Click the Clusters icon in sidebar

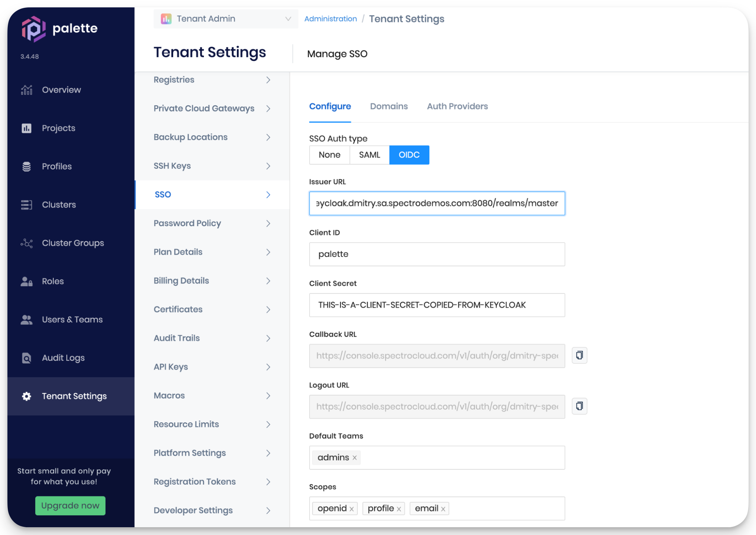(27, 205)
